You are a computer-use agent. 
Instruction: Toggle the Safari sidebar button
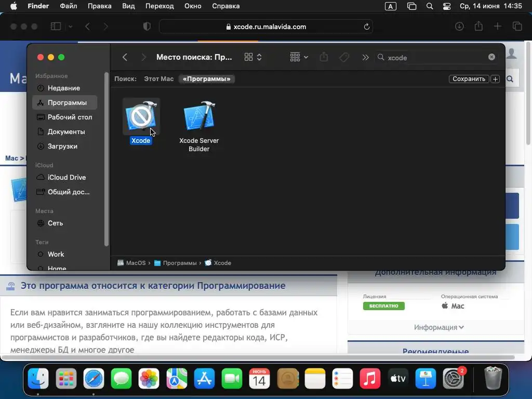pos(56,26)
